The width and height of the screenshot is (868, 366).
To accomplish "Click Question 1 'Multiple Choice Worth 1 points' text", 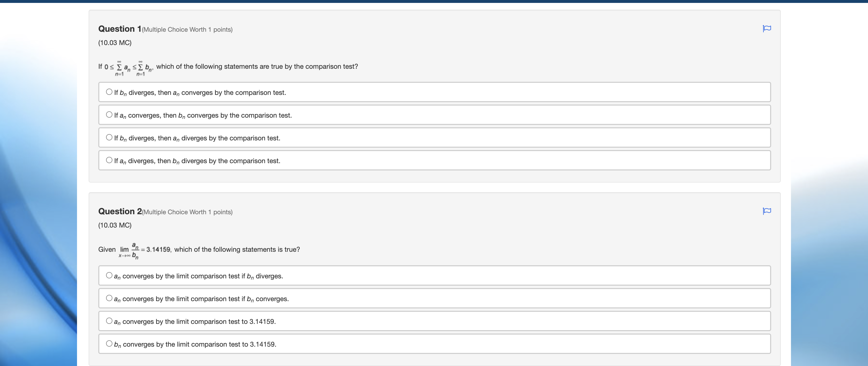I will (187, 30).
